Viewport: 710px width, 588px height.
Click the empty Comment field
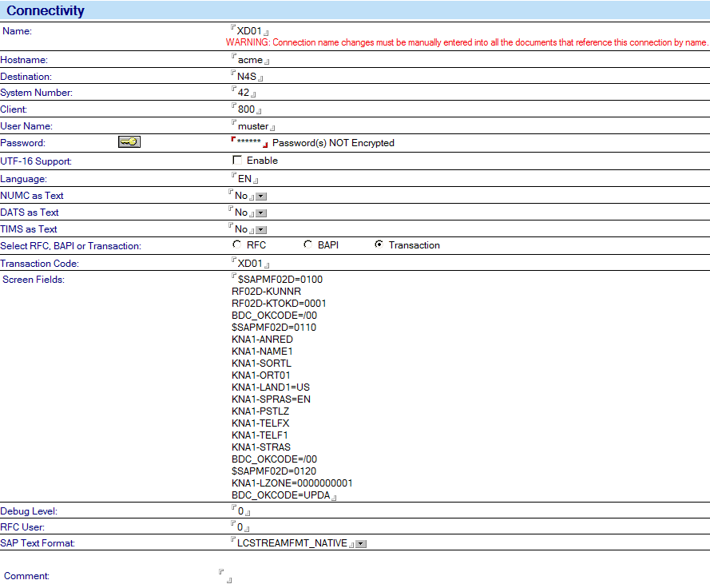click(225, 576)
